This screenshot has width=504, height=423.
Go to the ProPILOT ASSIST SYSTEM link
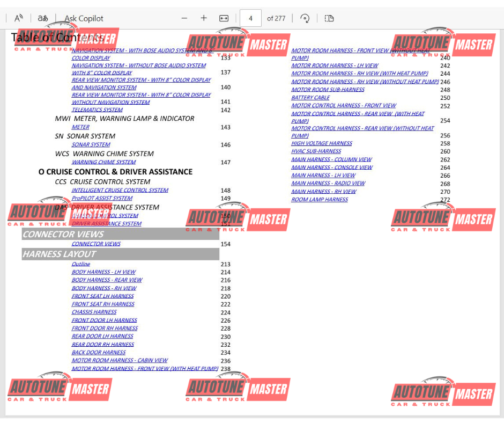pyautogui.click(x=102, y=198)
